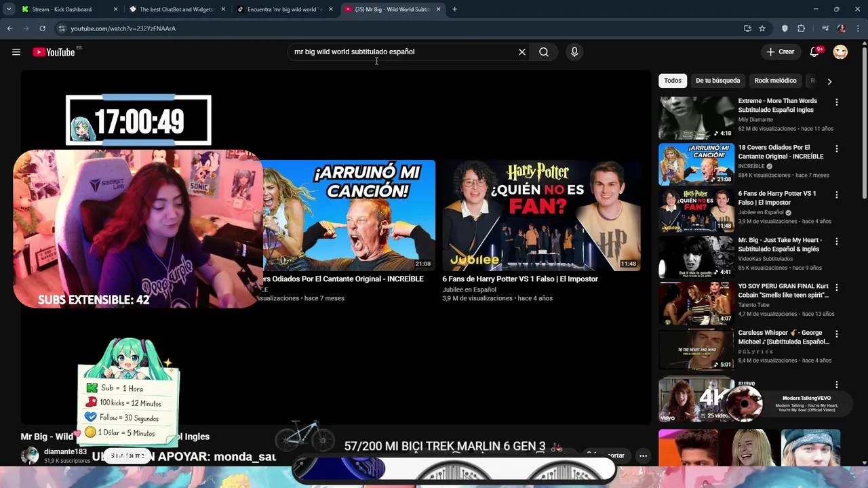Open the tab search dropdown arrow
The image size is (868, 488).
9,9
